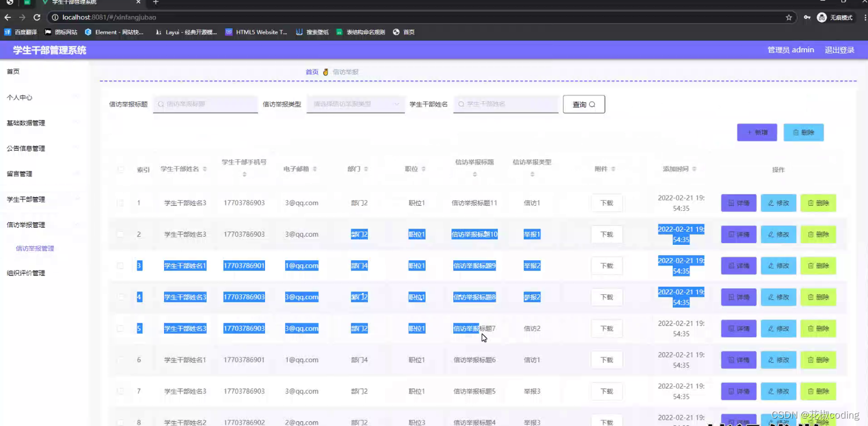The height and width of the screenshot is (426, 868).
Task: Open the saved passwords key icon
Action: (807, 17)
